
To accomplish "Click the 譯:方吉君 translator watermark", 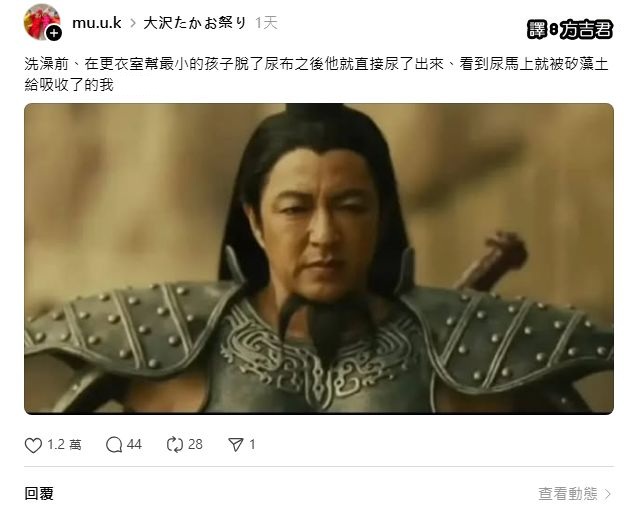I will tap(570, 30).
